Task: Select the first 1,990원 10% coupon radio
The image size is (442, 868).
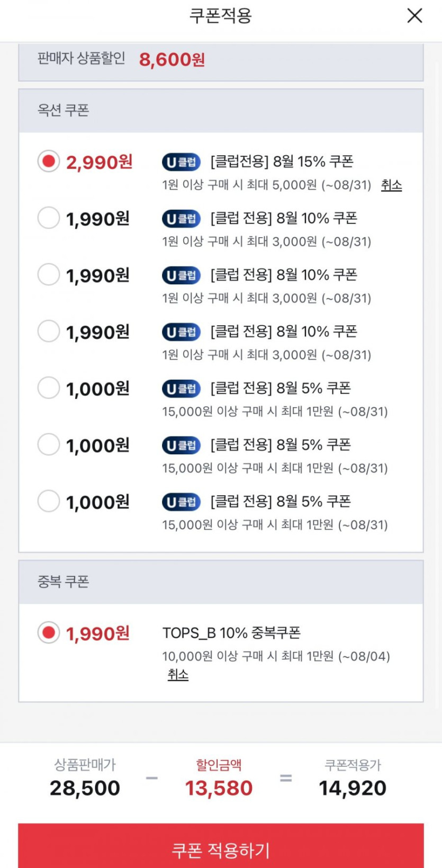Action: coord(49,218)
